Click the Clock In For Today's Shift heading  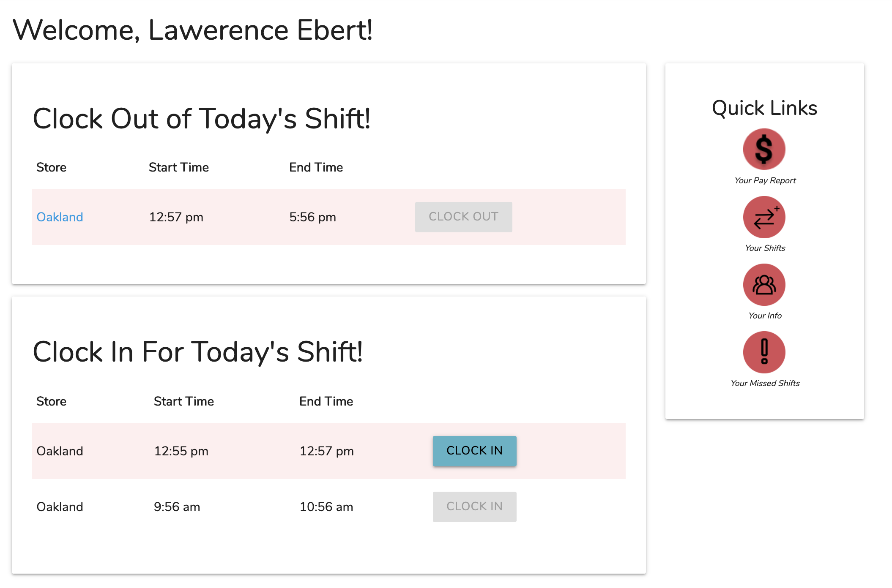click(x=198, y=352)
